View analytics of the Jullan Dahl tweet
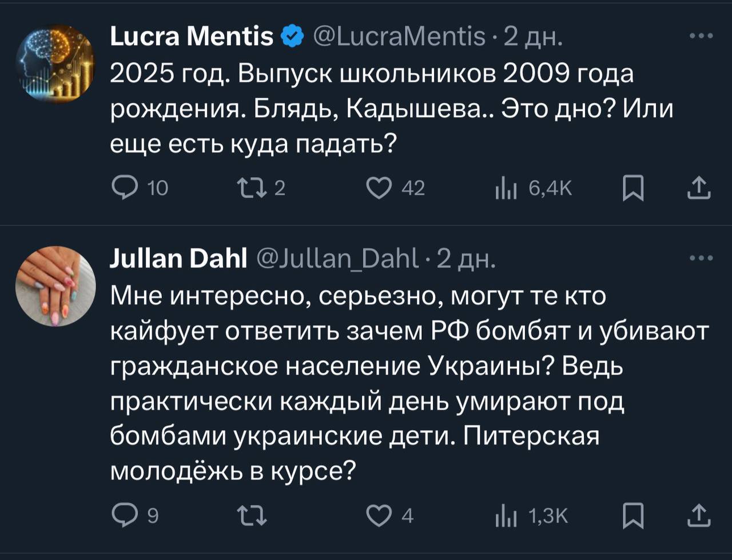This screenshot has width=732, height=560. pos(506,516)
